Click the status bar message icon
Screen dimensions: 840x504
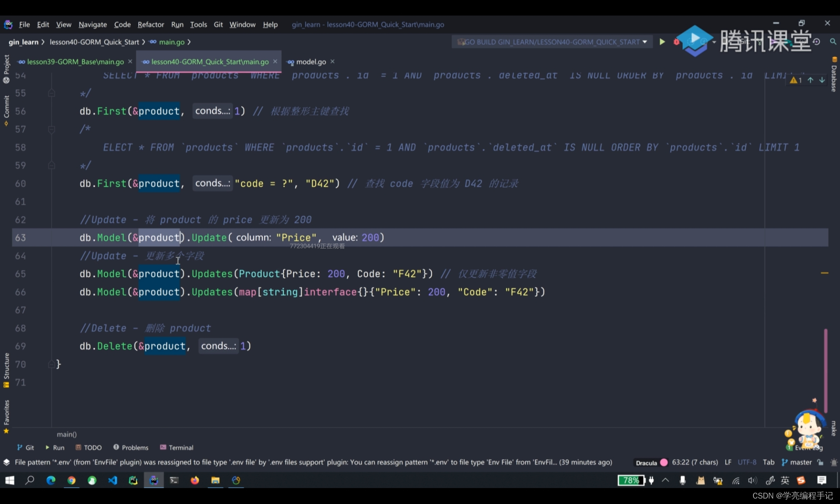pos(7,462)
